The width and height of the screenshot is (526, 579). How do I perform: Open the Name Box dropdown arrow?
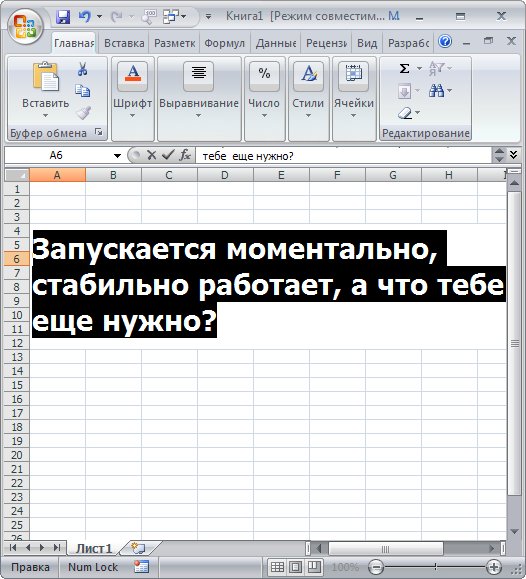click(x=117, y=156)
